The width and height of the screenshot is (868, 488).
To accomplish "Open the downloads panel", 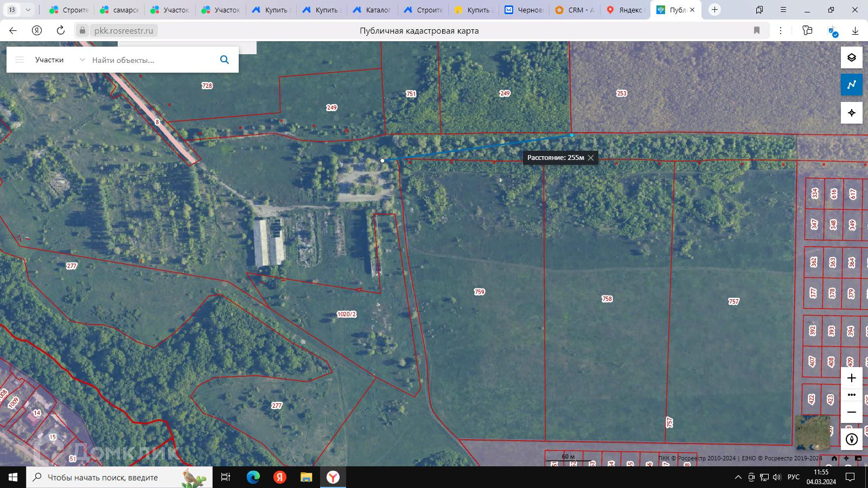I will [x=856, y=31].
